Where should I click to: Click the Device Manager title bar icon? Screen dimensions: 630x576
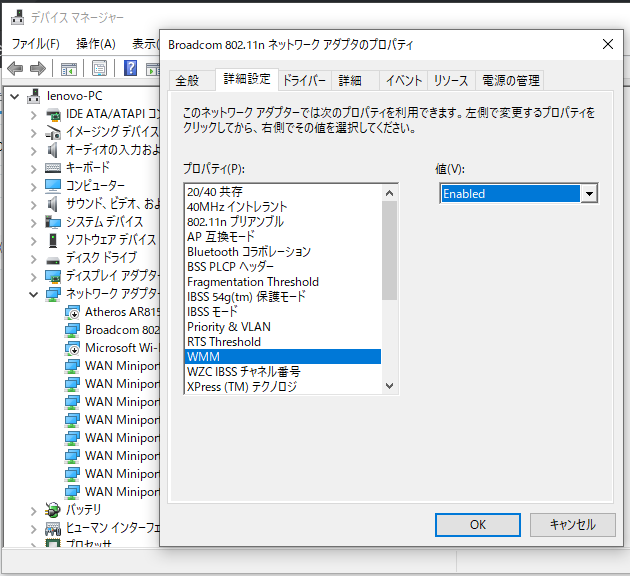pyautogui.click(x=17, y=18)
